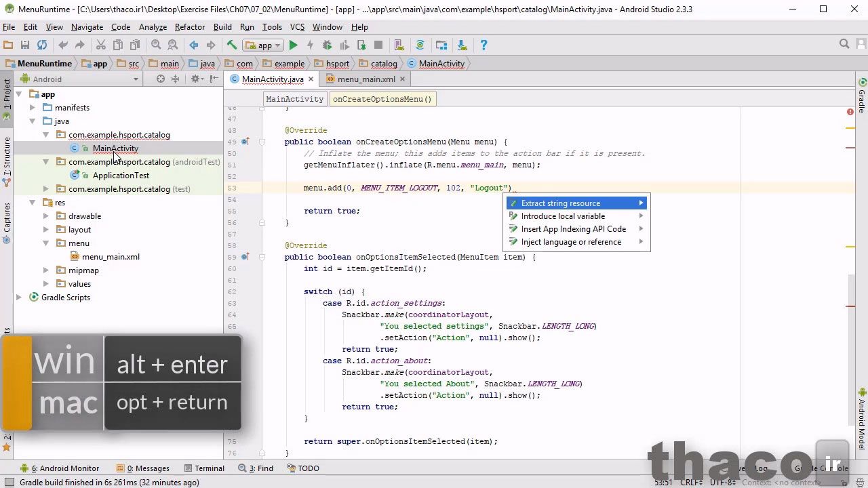Choose Introduce local variable option

click(576, 216)
